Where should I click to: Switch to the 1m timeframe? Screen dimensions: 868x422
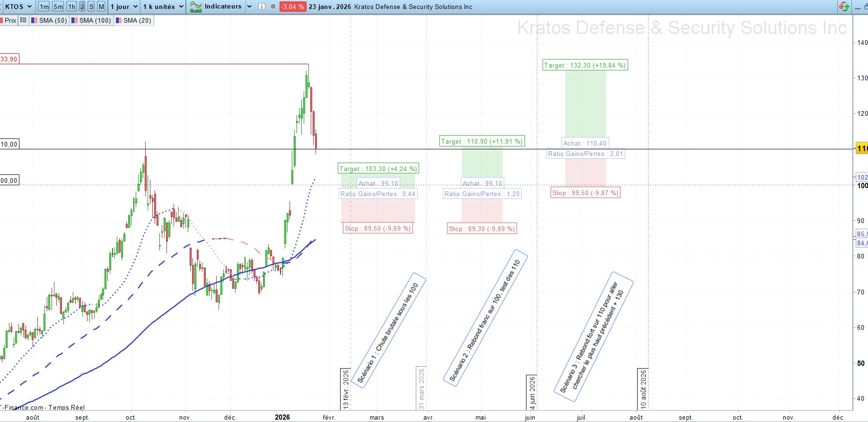44,7
